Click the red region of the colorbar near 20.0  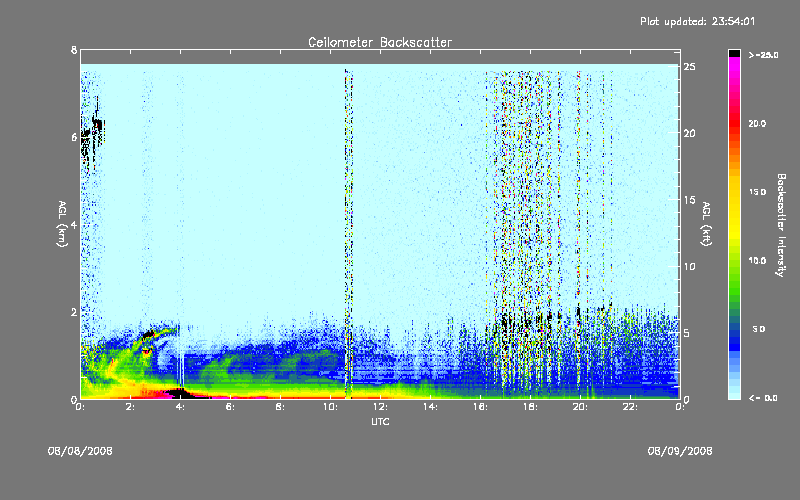(x=734, y=123)
